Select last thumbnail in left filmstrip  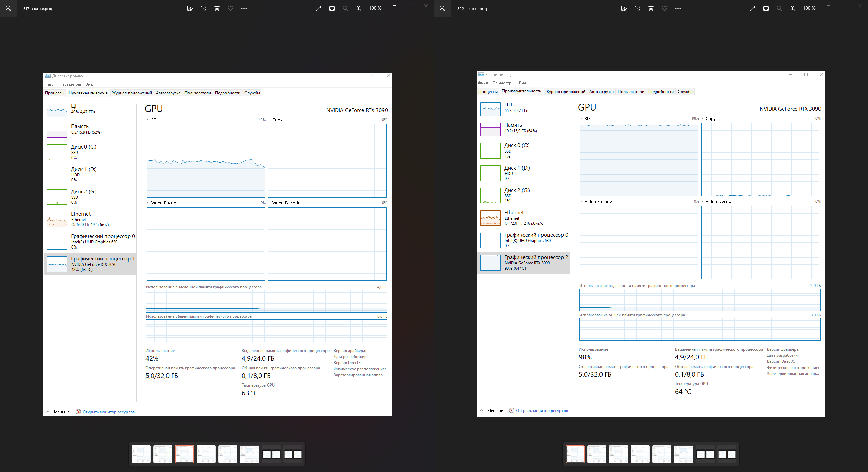tap(293, 454)
